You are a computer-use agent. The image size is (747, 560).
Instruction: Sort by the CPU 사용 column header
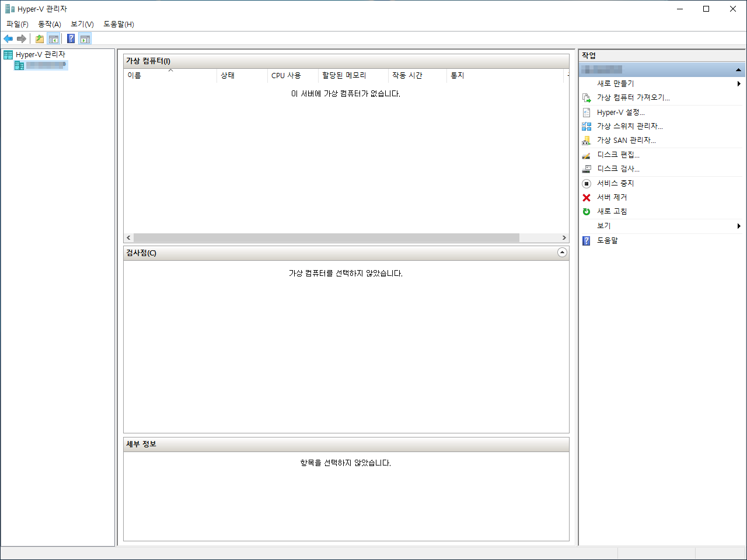coord(293,75)
